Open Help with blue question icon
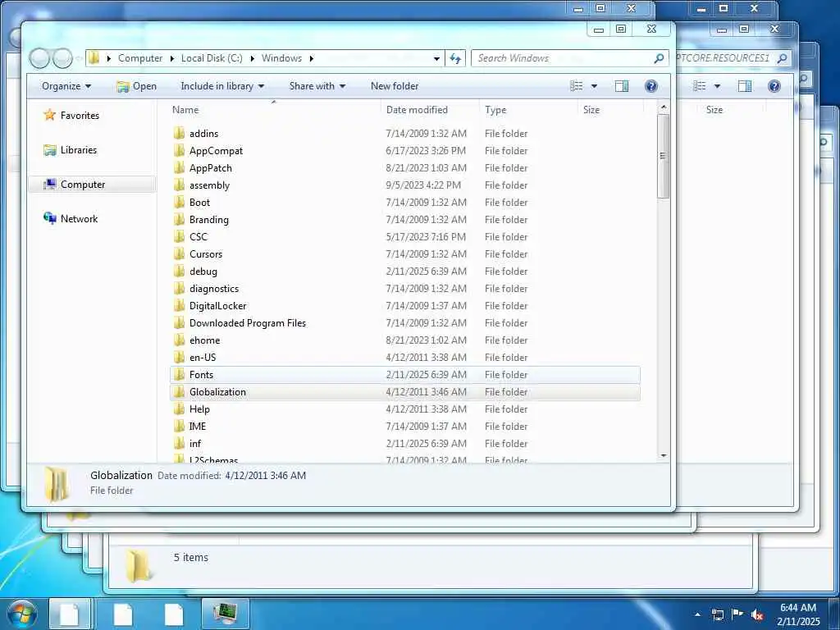 click(651, 85)
